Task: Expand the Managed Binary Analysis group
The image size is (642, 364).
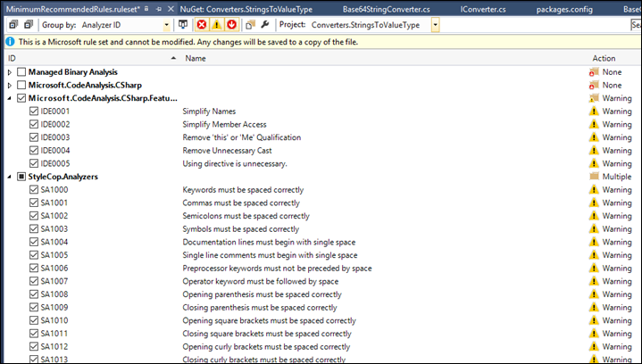Action: (x=10, y=72)
